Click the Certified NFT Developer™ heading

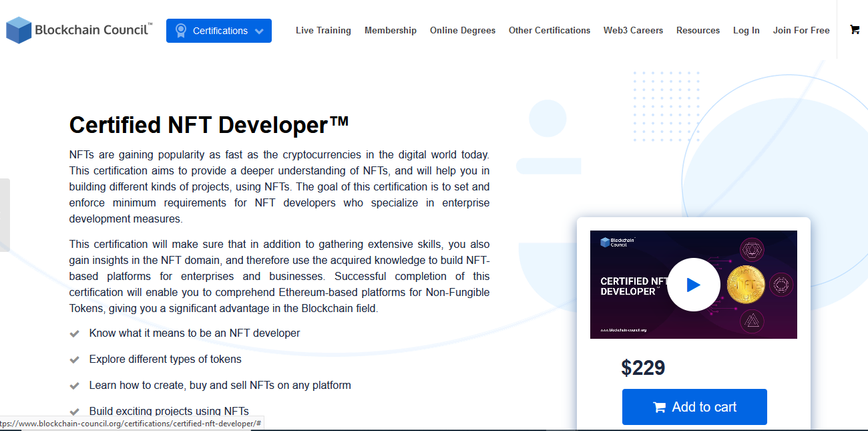coord(209,125)
